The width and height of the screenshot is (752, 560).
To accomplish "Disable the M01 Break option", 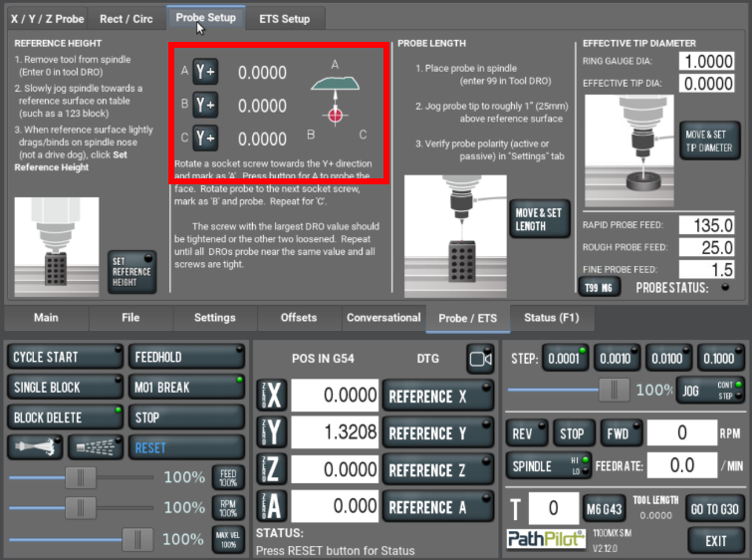I will [x=186, y=387].
